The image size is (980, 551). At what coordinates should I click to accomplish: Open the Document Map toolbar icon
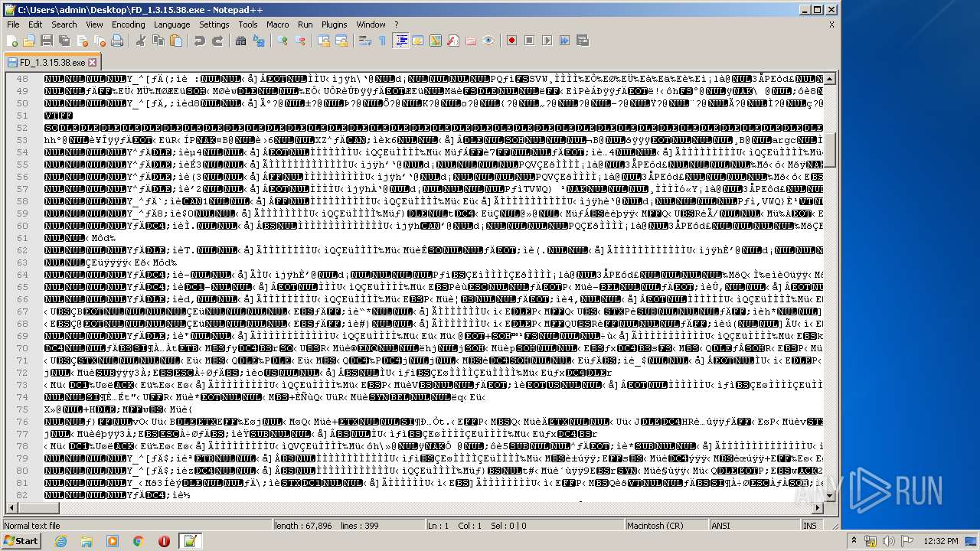click(x=435, y=41)
